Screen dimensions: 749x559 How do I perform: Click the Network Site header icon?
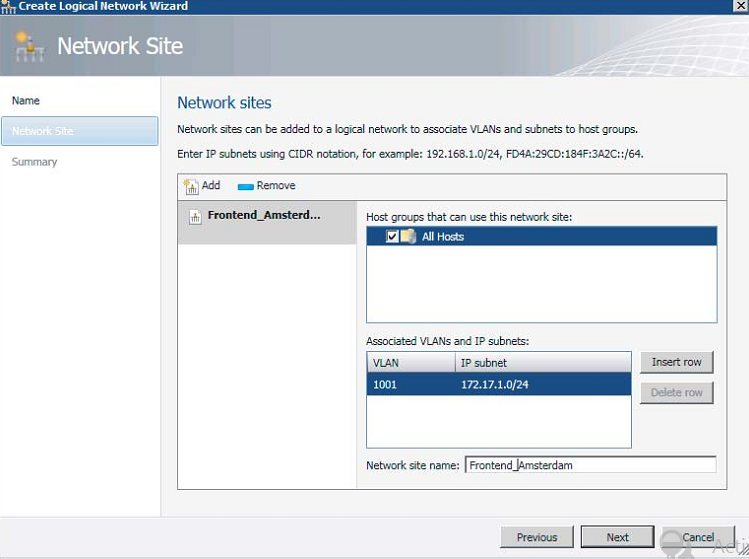point(29,46)
